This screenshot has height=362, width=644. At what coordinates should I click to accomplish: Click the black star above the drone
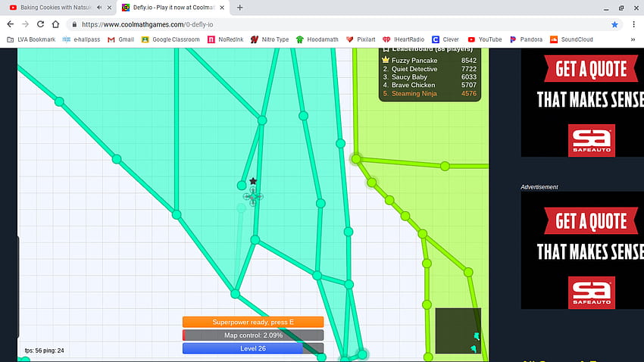253,181
